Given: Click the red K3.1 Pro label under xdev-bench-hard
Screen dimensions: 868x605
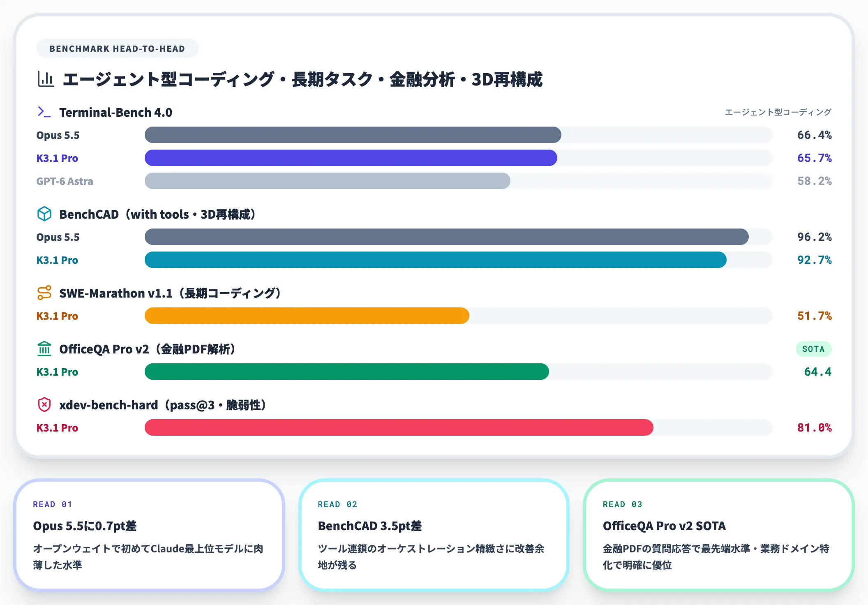Looking at the screenshot, I should (x=57, y=428).
